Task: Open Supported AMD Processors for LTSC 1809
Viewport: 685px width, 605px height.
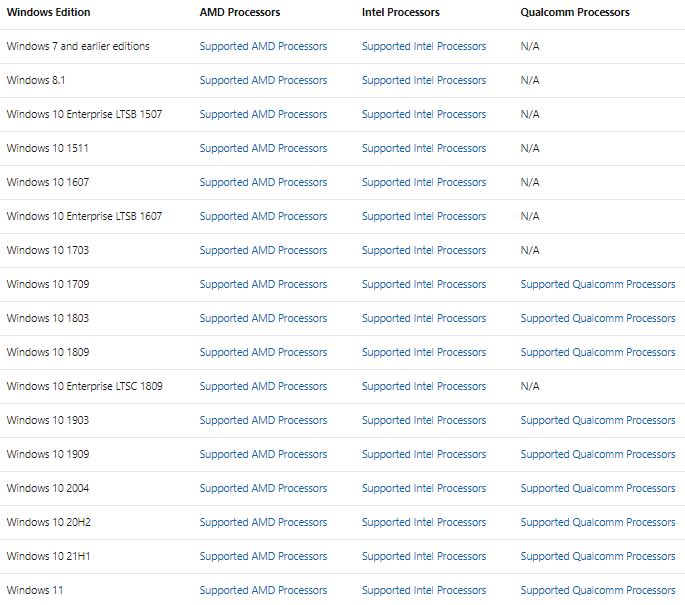Action: 263,386
